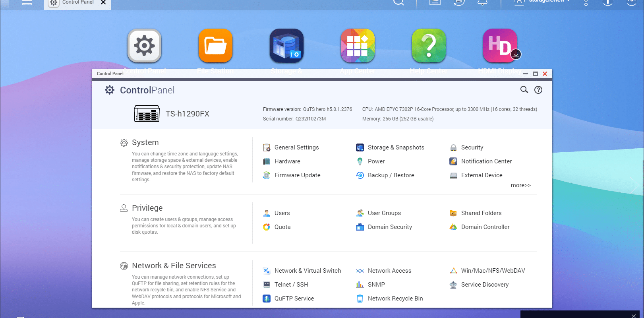Image resolution: width=644 pixels, height=318 pixels.
Task: Open the three-dot more options menu
Action: (586, 2)
